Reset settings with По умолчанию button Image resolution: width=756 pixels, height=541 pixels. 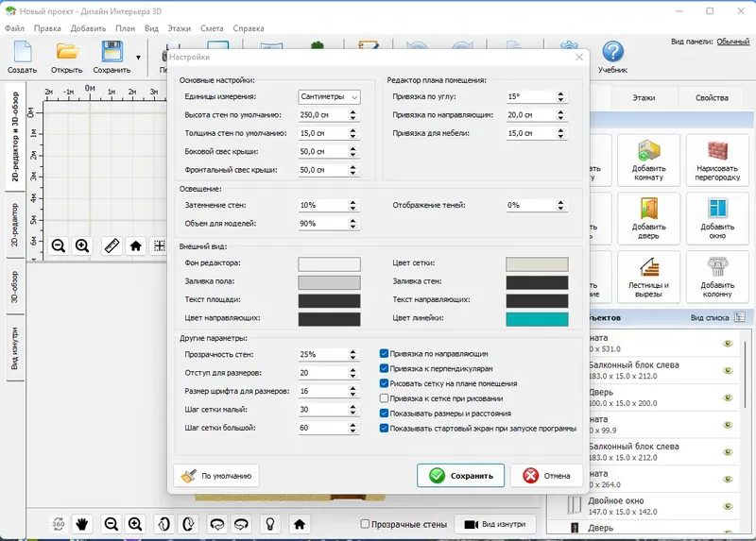pos(216,476)
